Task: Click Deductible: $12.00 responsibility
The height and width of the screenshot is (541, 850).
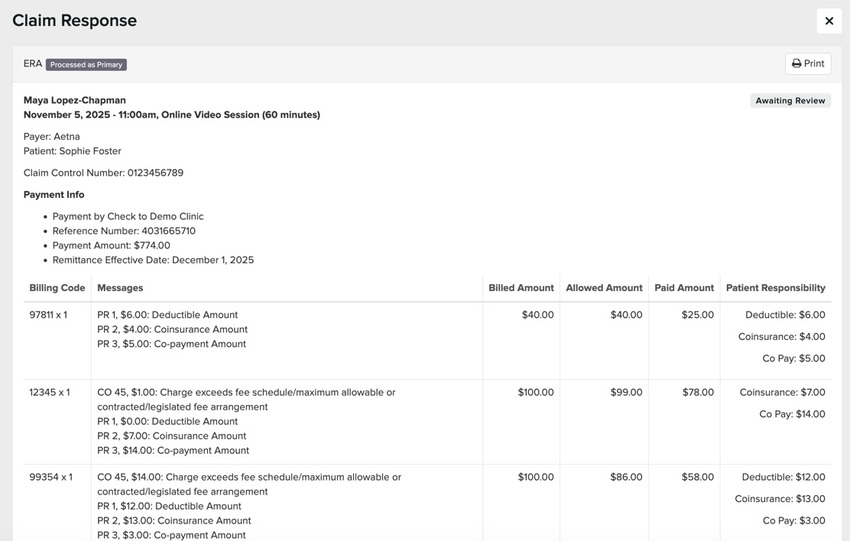Action: (x=783, y=477)
